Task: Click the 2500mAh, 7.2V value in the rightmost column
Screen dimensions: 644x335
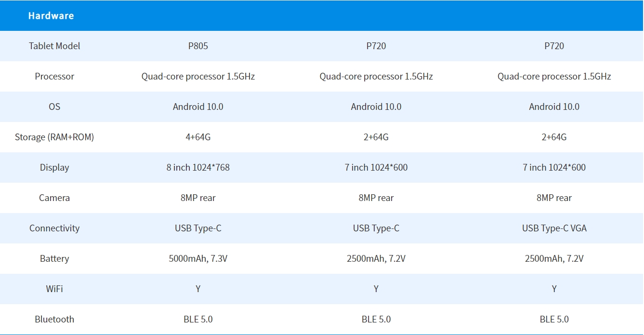Action: coord(554,258)
